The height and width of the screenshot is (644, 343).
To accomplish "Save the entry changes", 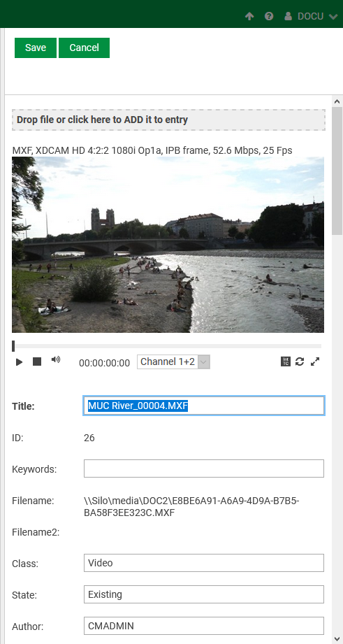I will point(36,48).
